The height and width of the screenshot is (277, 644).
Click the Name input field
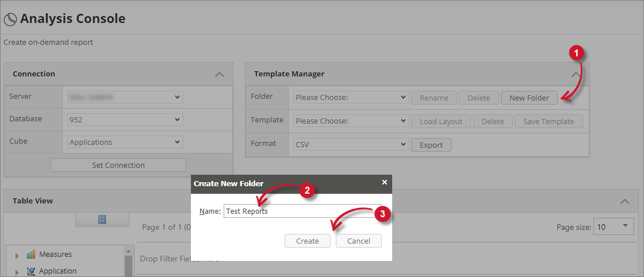pyautogui.click(x=302, y=211)
